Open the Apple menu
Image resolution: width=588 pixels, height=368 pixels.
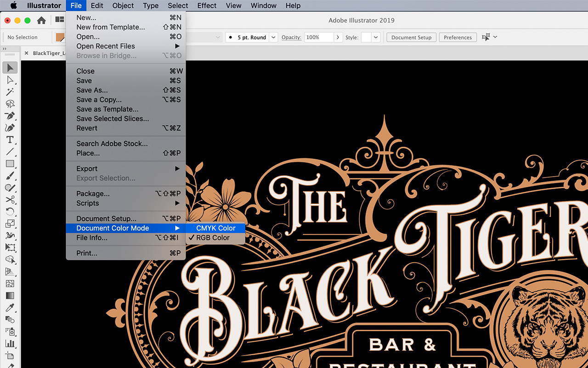pyautogui.click(x=13, y=6)
